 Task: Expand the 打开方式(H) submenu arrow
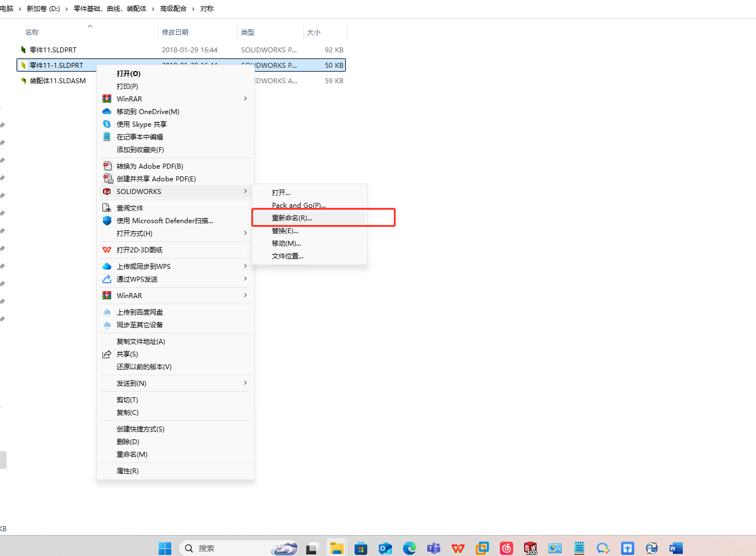(245, 233)
